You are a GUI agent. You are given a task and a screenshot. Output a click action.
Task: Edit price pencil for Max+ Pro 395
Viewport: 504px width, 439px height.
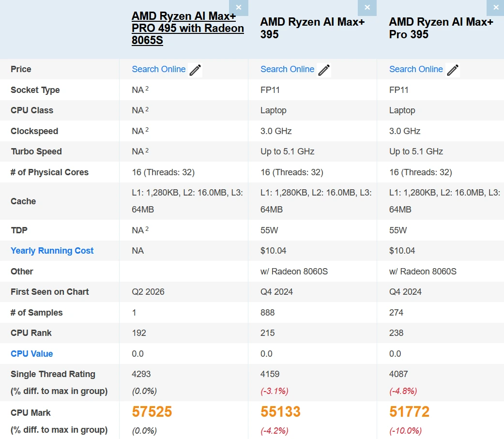(x=453, y=70)
